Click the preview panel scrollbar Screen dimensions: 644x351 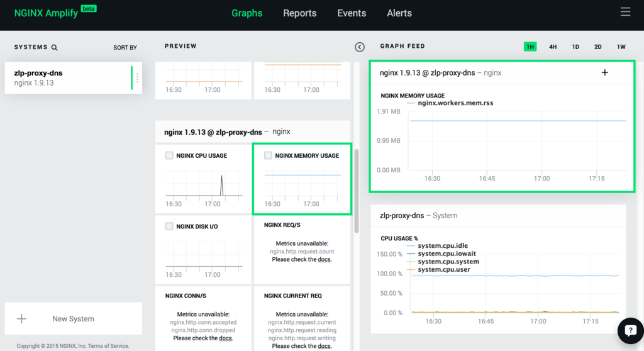[356, 191]
